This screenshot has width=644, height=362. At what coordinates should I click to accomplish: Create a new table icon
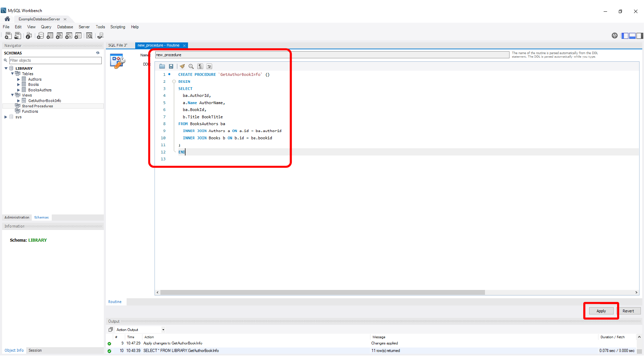coord(50,36)
